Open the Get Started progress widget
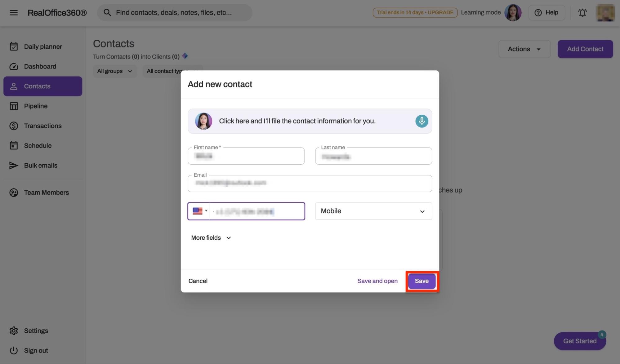This screenshot has height=364, width=620. 579,341
